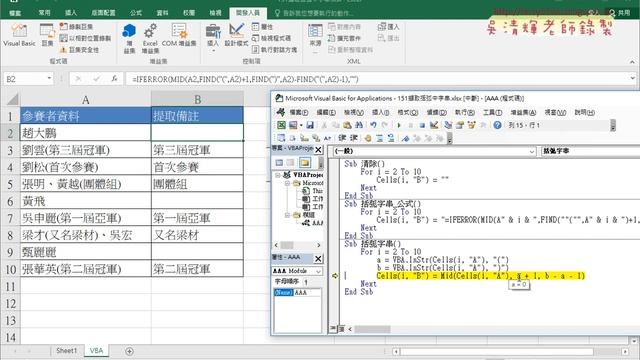Screen dimensions: 640x360
Task: Click the Paste icon in the VBA toolbar
Action: tap(347, 125)
